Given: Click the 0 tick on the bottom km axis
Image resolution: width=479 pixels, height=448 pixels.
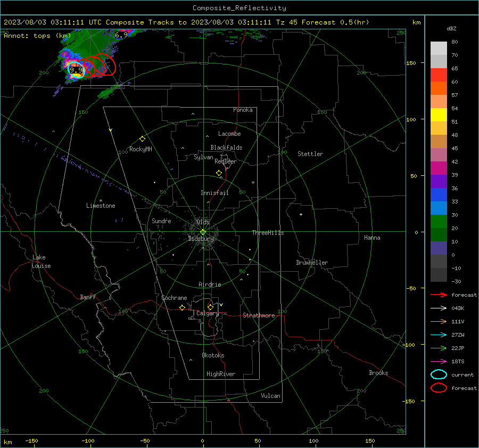Looking at the screenshot, I should point(202,441).
